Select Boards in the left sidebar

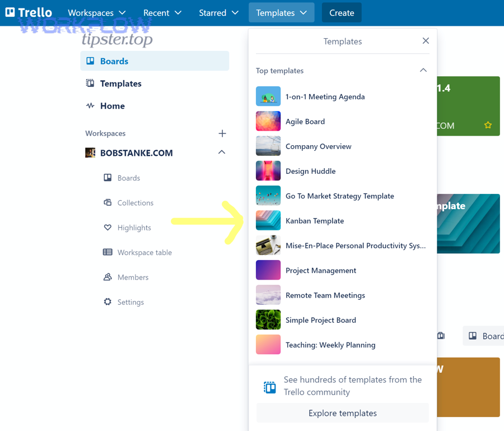click(155, 61)
